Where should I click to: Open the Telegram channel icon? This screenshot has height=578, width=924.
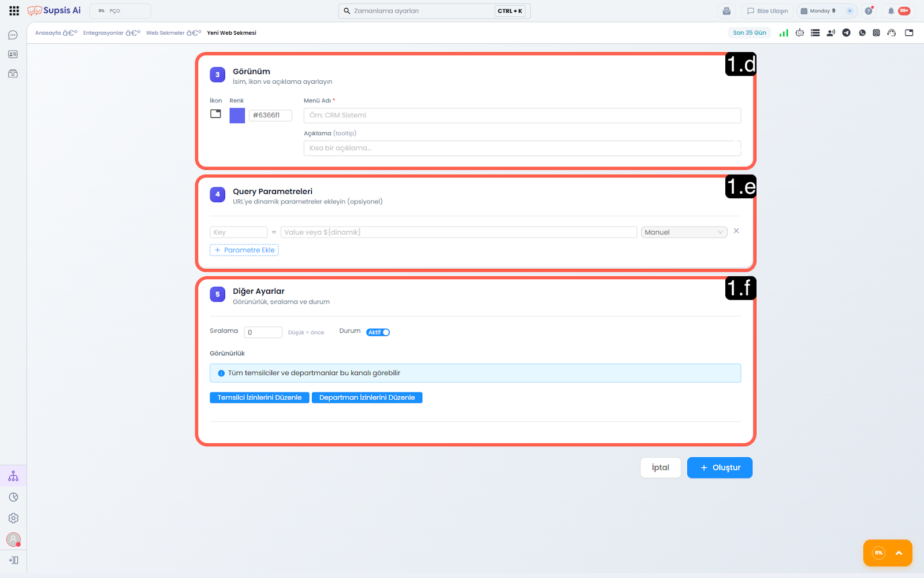point(846,33)
